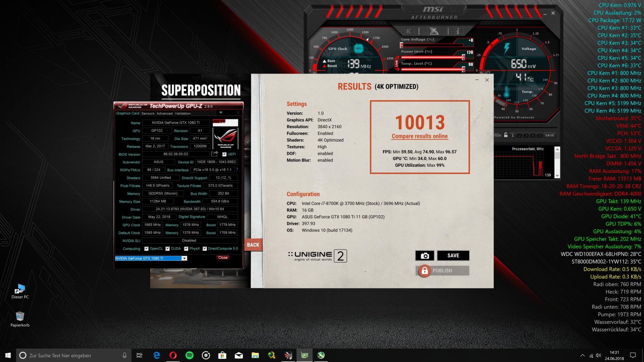Screen dimensions: 644x362
Task: Open GPU-Z Graphics Card tab
Action: pyautogui.click(x=128, y=113)
